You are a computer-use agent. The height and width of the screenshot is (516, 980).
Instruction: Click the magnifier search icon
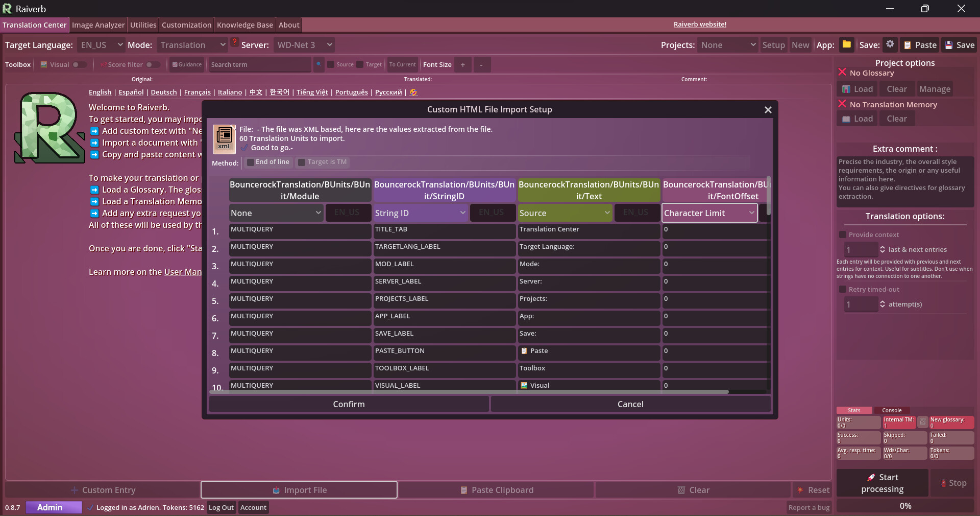click(x=319, y=64)
